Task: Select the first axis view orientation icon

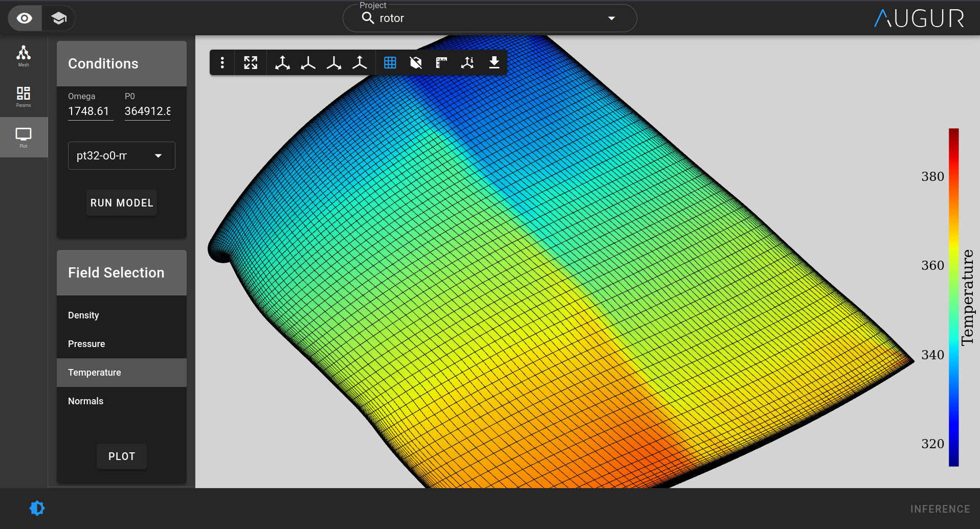Action: pyautogui.click(x=282, y=63)
